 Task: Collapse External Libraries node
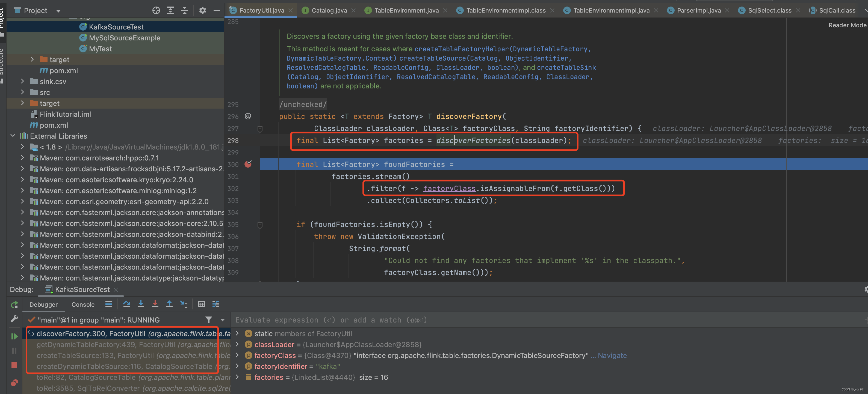coord(13,136)
